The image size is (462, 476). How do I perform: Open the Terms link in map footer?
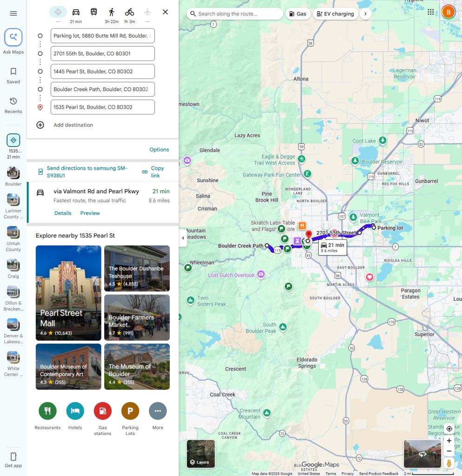click(330, 474)
